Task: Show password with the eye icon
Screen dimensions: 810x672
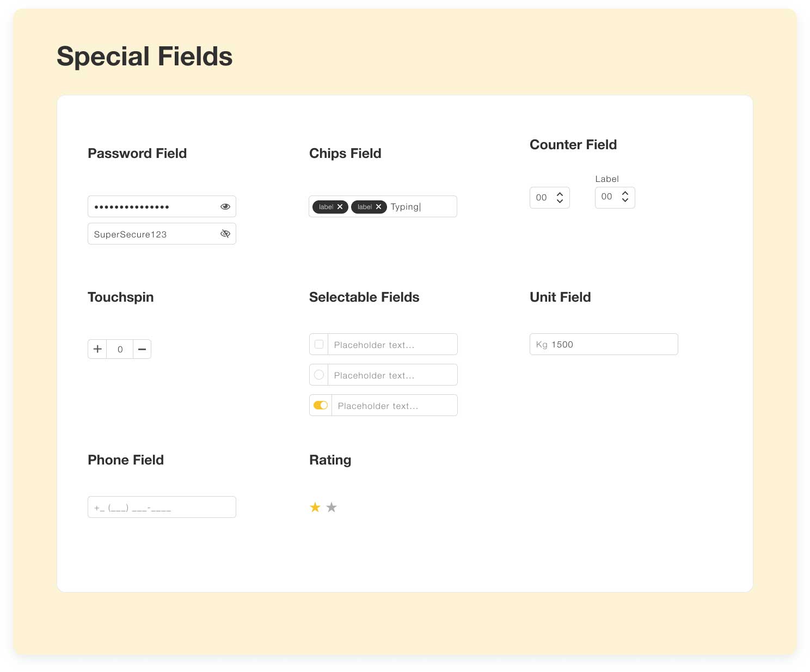Action: click(x=225, y=206)
